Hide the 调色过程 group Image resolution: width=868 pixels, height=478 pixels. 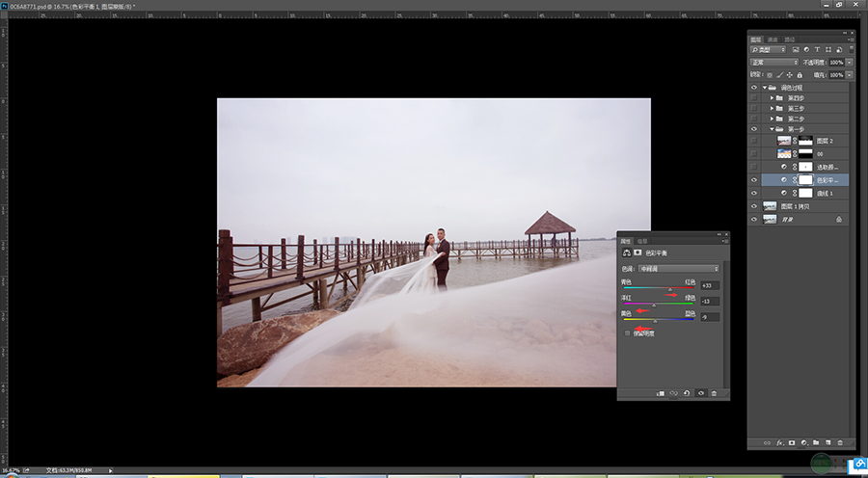(753, 88)
